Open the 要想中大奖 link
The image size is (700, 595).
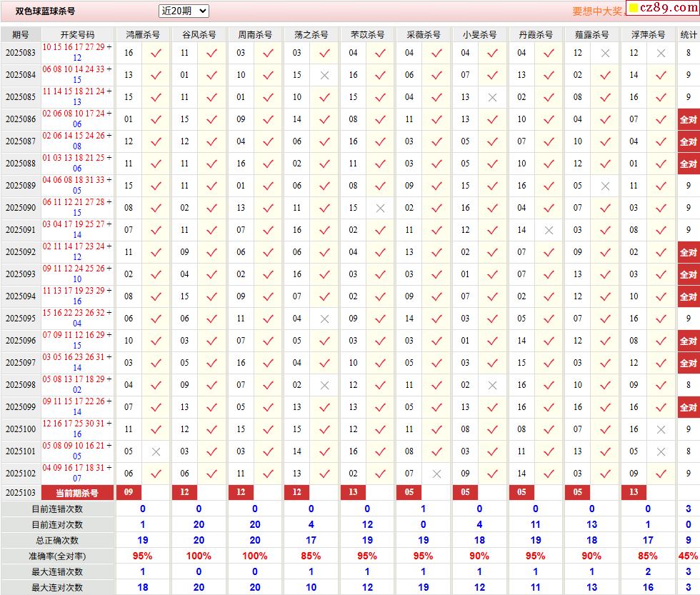[598, 11]
